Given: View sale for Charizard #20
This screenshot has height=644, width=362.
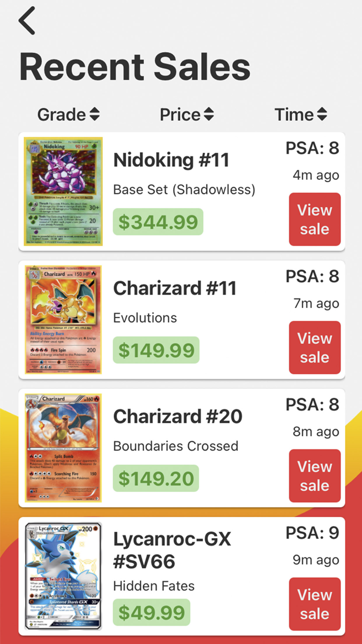Looking at the screenshot, I should [x=314, y=476].
